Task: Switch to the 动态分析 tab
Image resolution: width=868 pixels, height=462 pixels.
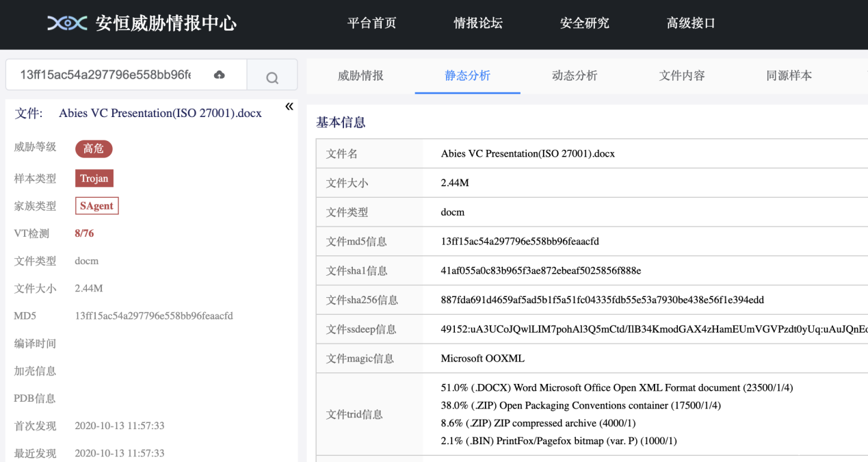Action: [575, 76]
